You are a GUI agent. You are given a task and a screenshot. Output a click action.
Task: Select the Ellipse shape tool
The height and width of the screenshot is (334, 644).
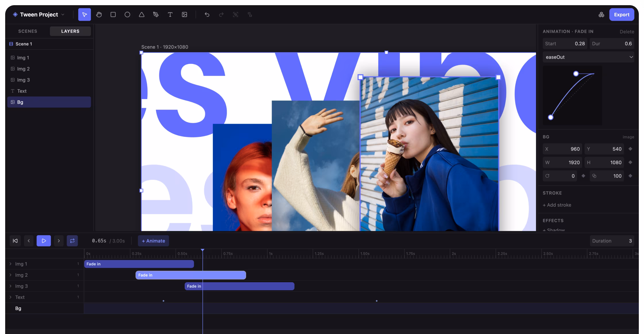pos(127,15)
